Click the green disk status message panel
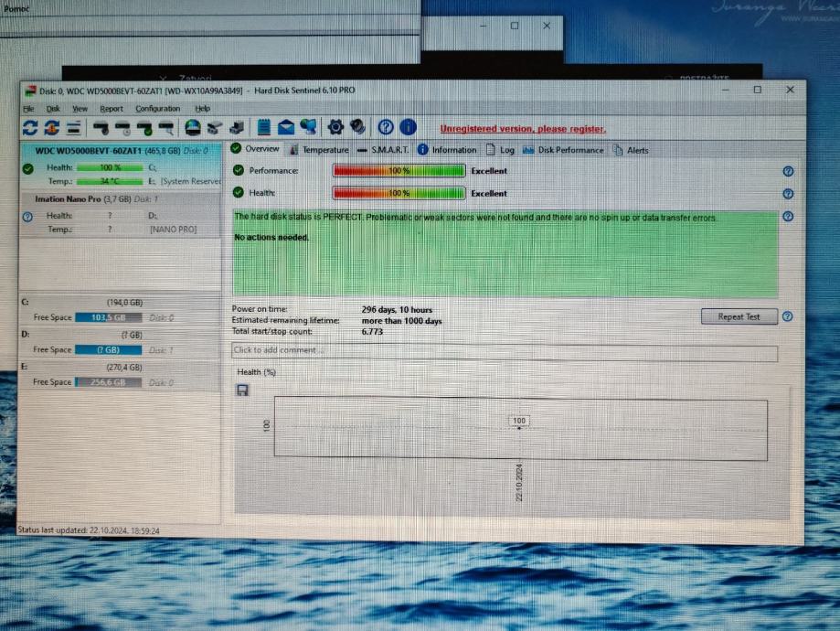 tap(505, 254)
